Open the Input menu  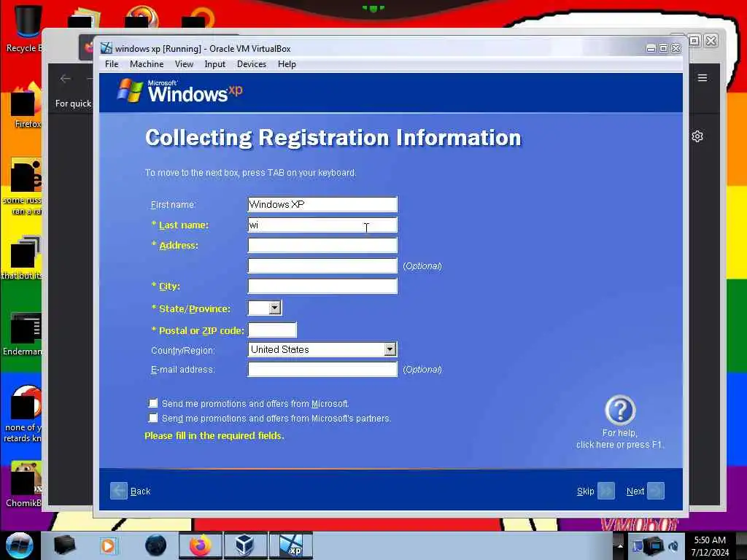(x=215, y=64)
